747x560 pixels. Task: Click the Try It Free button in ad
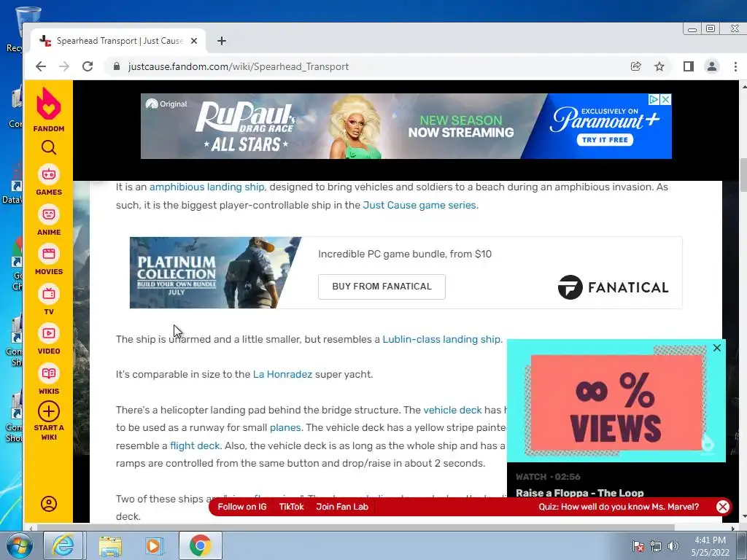click(x=605, y=140)
